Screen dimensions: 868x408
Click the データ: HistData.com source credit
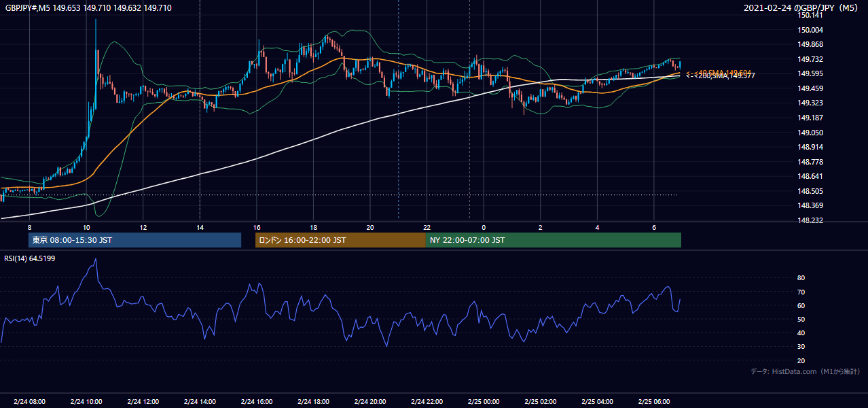pos(806,371)
